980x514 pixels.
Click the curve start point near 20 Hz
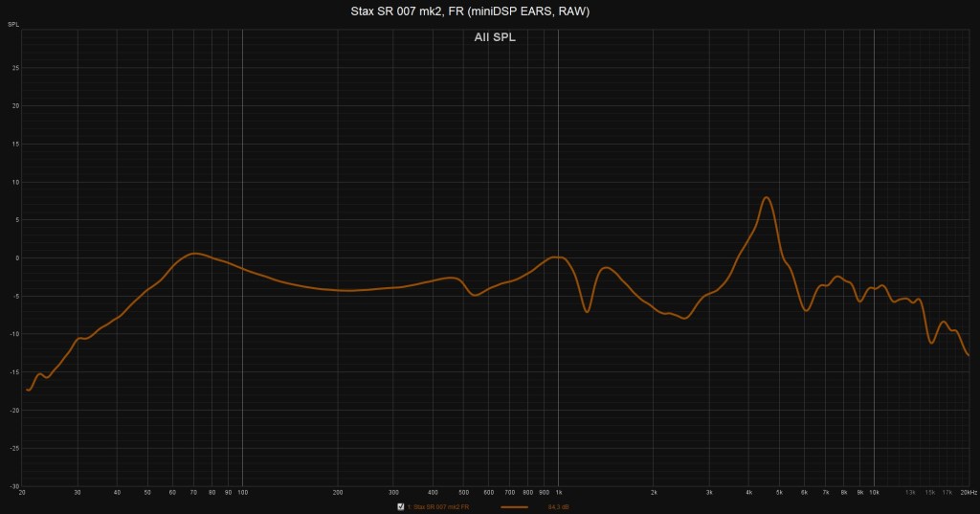point(28,390)
